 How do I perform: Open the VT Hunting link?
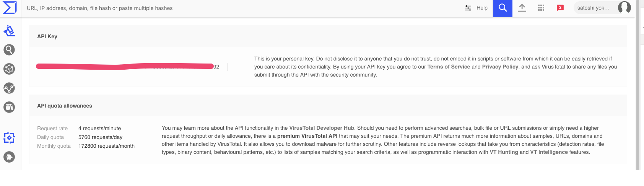click(x=504, y=152)
